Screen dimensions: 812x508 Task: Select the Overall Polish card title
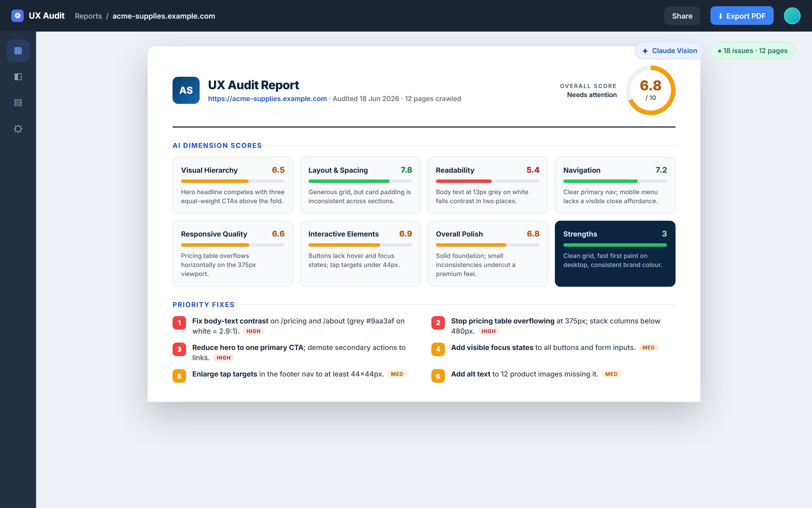point(459,234)
